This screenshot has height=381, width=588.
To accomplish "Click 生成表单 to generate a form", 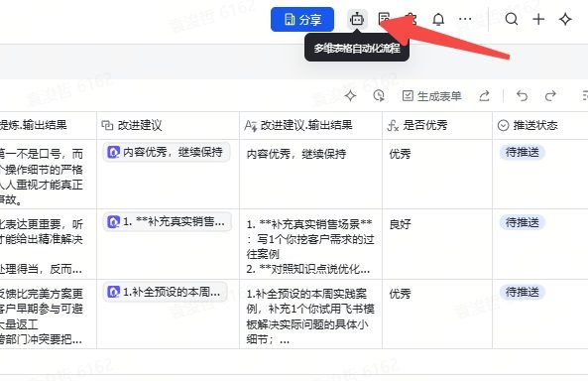I will click(x=431, y=96).
